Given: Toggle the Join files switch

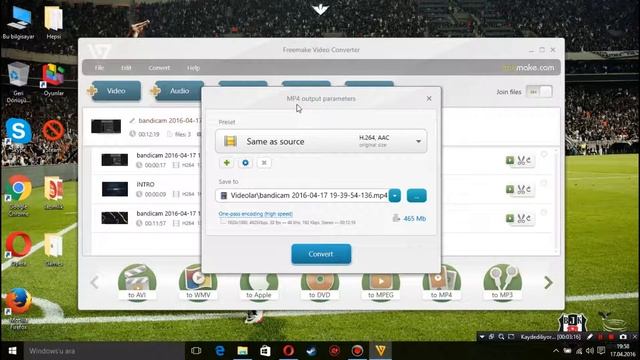Looking at the screenshot, I should click(x=539, y=92).
